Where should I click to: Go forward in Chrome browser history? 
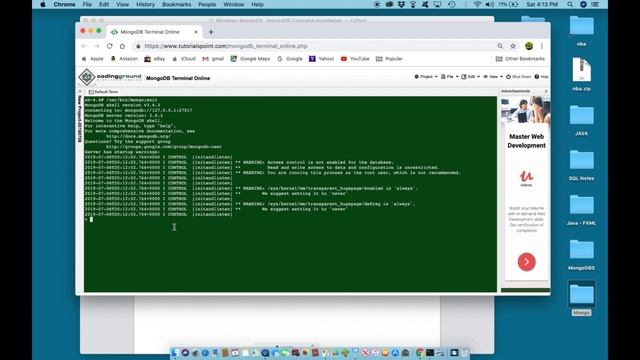[x=97, y=46]
